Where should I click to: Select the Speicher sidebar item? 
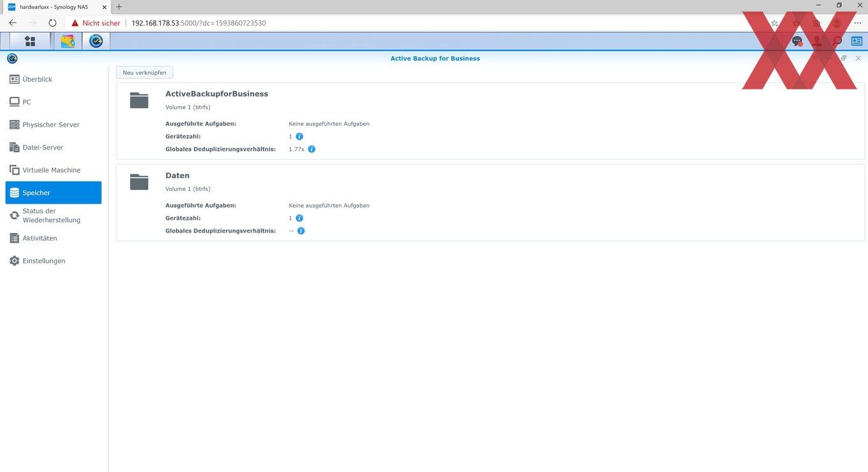54,193
